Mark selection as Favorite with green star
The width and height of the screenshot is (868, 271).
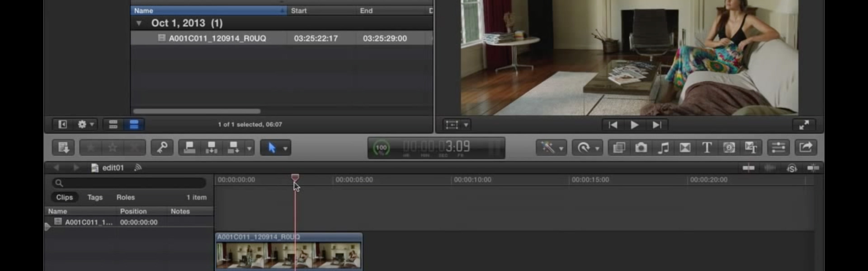coord(91,148)
